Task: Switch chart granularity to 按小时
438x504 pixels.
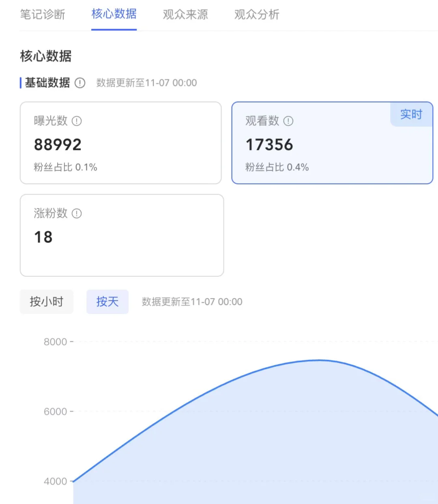Action: pyautogui.click(x=46, y=301)
